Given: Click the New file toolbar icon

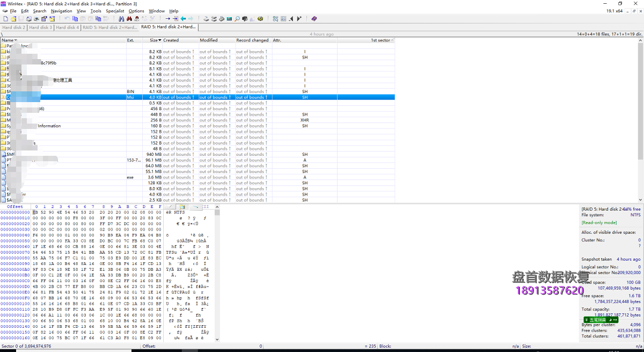Looking at the screenshot, I should point(5,19).
